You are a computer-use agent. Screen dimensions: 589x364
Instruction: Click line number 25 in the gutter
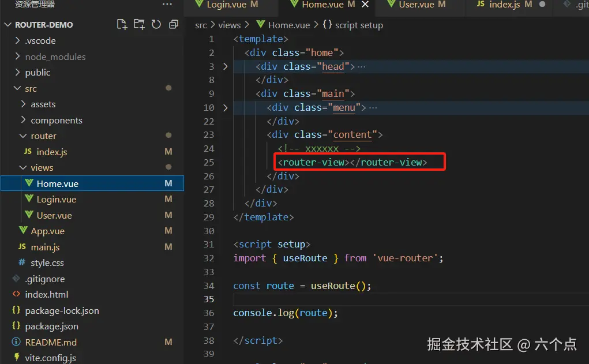click(x=209, y=162)
